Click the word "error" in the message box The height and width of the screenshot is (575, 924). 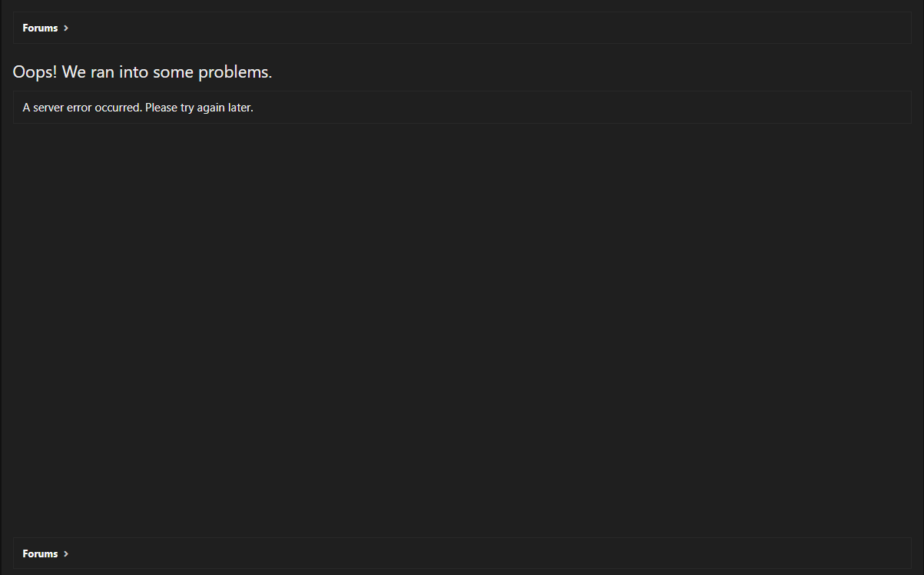pos(78,108)
